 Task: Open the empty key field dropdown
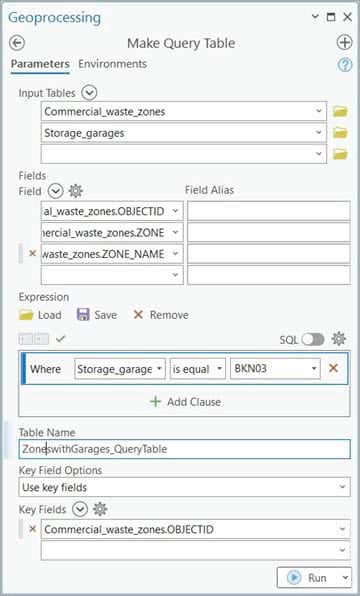pyautogui.click(x=342, y=550)
